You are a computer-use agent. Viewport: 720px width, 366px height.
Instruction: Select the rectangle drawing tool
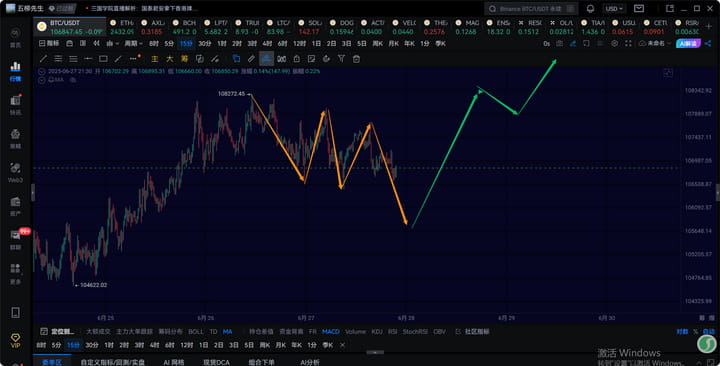point(103,59)
